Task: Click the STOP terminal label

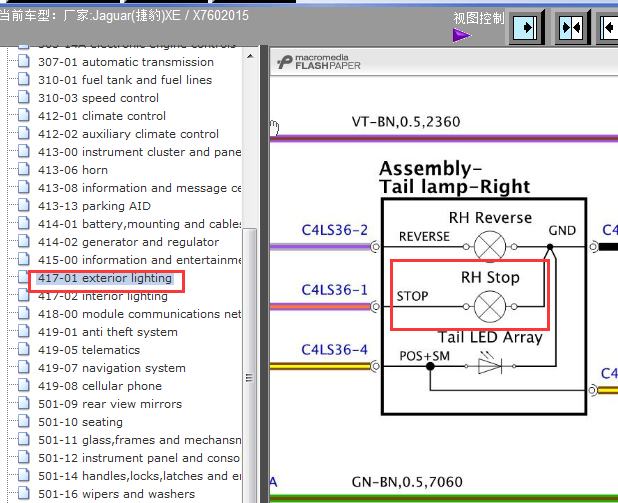Action: coord(412,296)
